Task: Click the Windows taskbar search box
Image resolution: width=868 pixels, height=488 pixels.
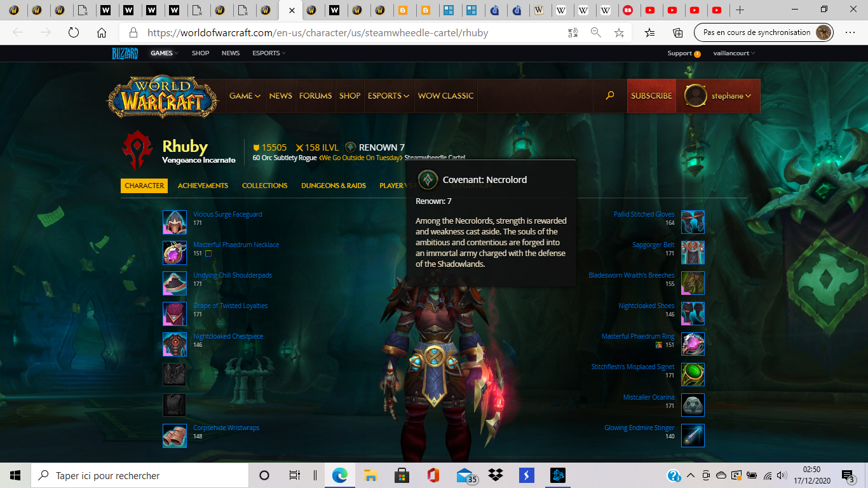Action: [140, 475]
